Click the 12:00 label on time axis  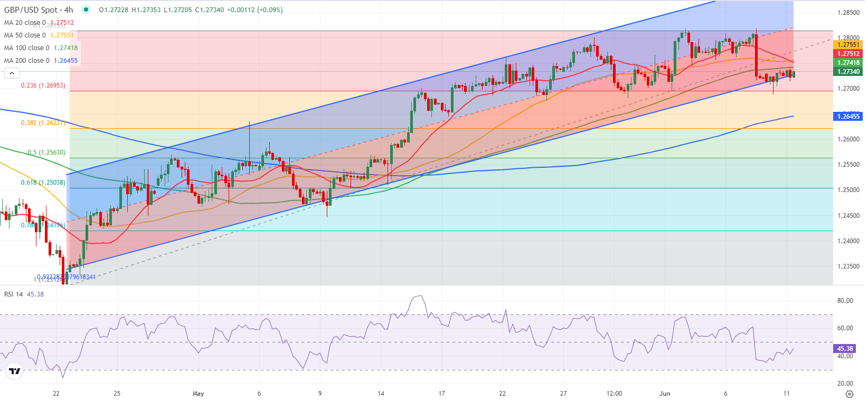pos(614,394)
